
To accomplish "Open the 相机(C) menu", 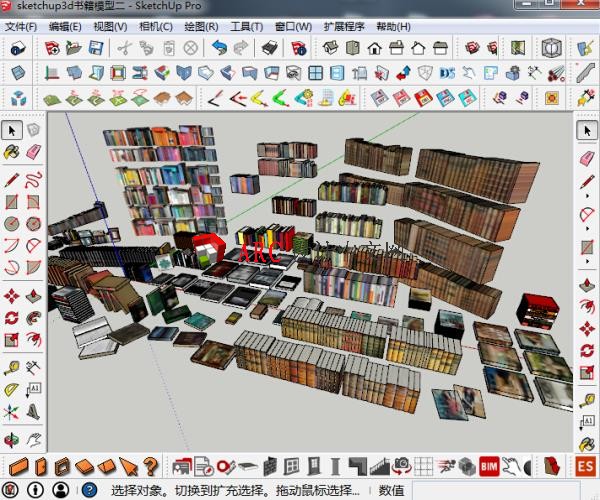I will 155,27.
